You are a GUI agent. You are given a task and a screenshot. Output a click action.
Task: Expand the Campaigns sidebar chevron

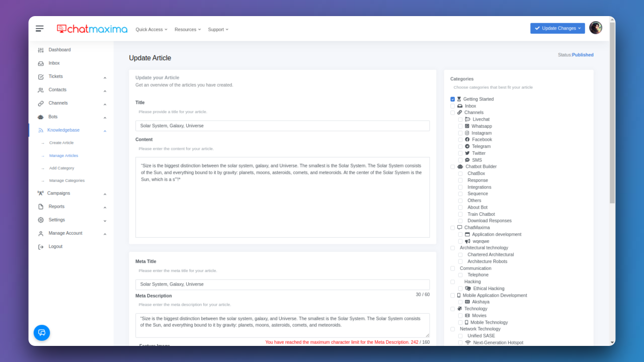(105, 195)
